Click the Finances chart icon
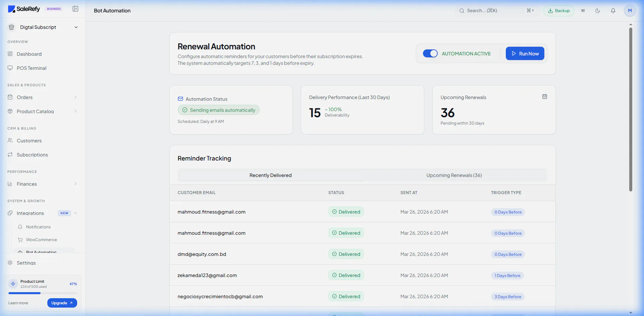Image resolution: width=644 pixels, height=316 pixels. (x=10, y=184)
